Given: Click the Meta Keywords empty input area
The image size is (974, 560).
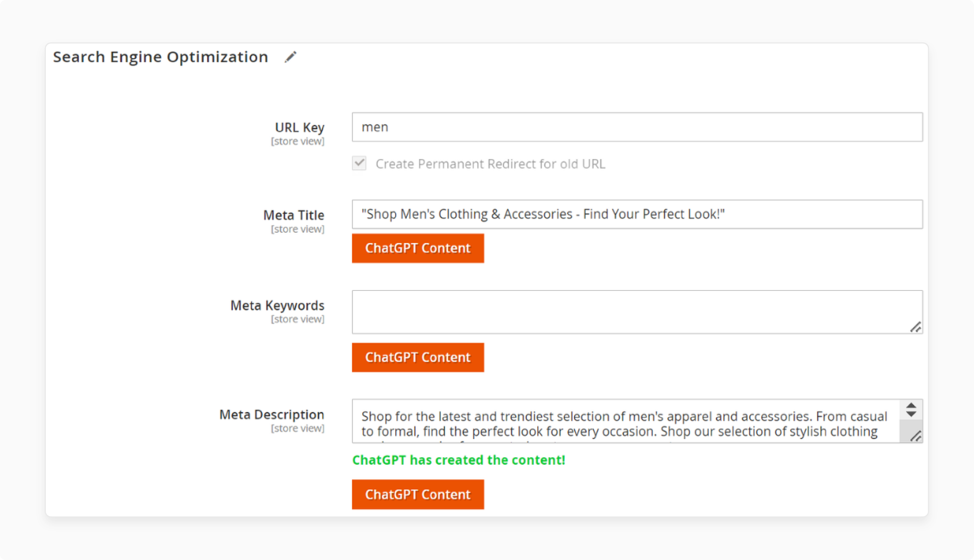Looking at the screenshot, I should [637, 311].
